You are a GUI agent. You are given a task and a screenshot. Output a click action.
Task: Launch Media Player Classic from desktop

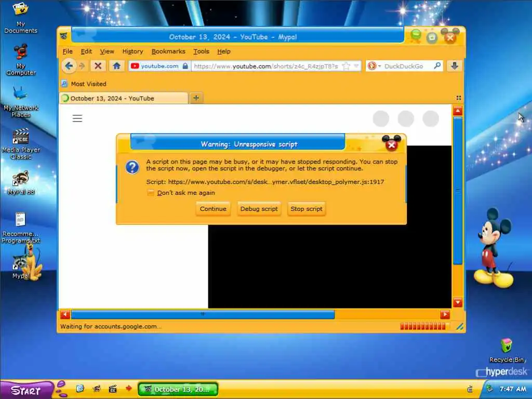click(21, 144)
